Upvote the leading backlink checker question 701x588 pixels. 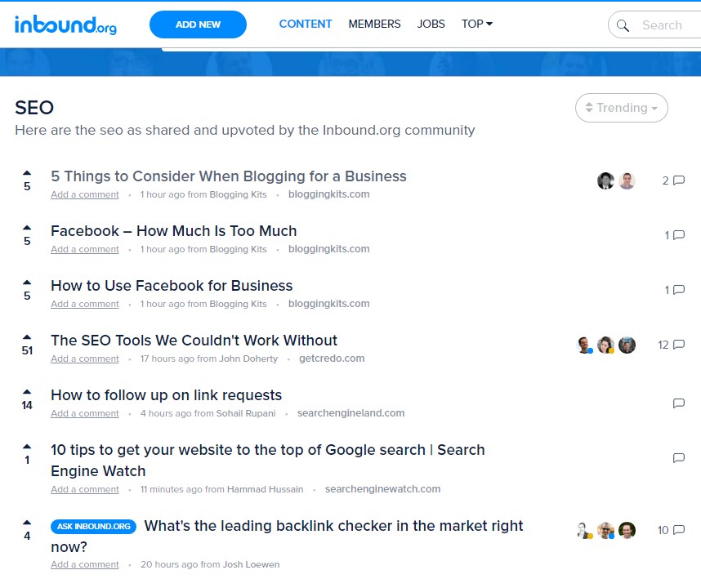27,523
